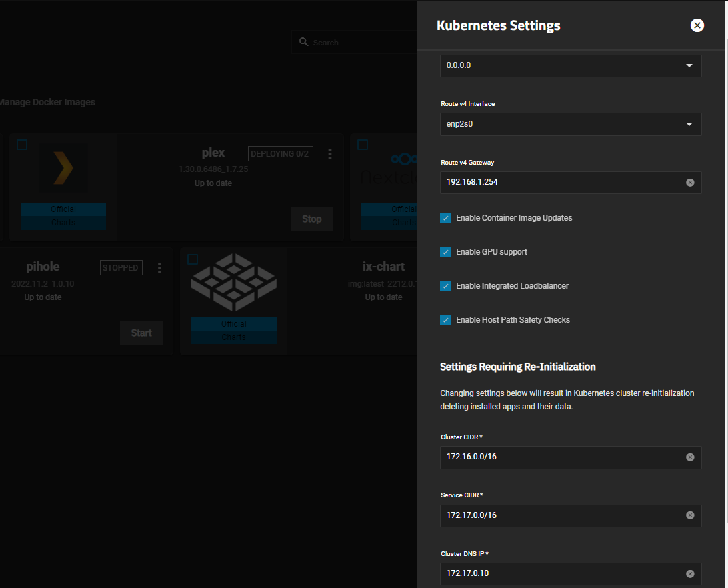
Task: Stop the plex app
Action: 311,219
